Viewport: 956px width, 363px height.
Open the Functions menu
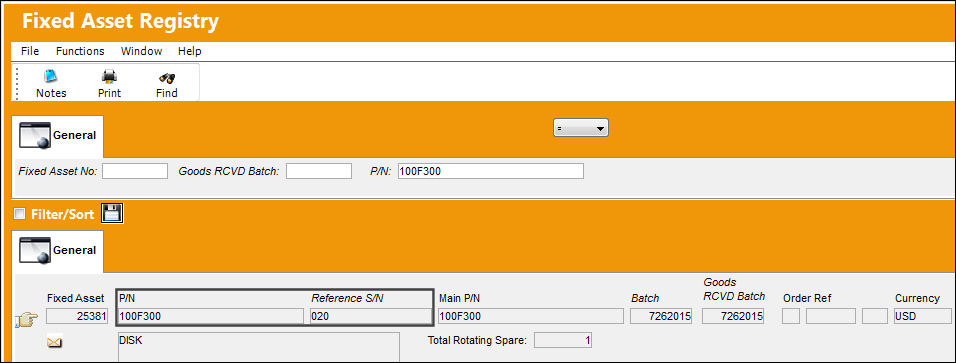[80, 51]
